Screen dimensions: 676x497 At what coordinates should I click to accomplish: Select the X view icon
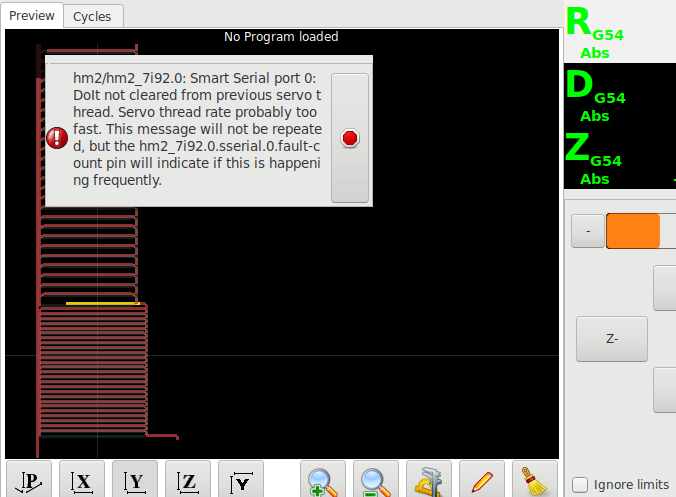[x=82, y=480]
